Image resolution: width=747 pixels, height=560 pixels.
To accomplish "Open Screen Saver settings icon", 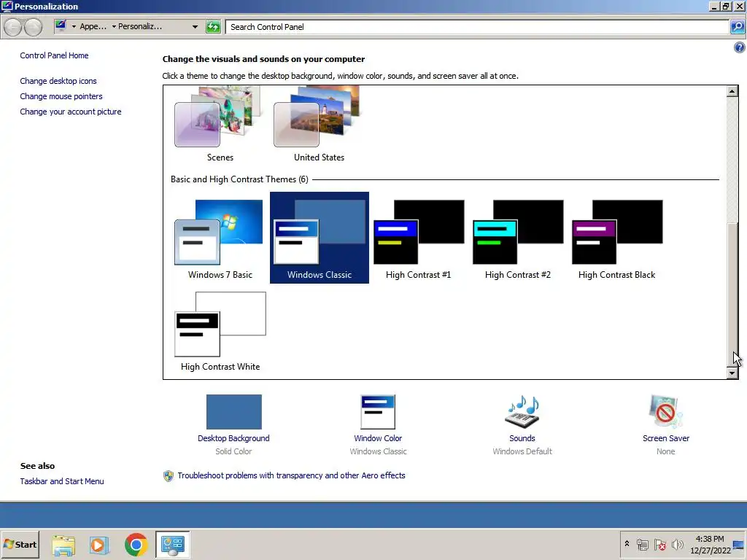I will 665,412.
